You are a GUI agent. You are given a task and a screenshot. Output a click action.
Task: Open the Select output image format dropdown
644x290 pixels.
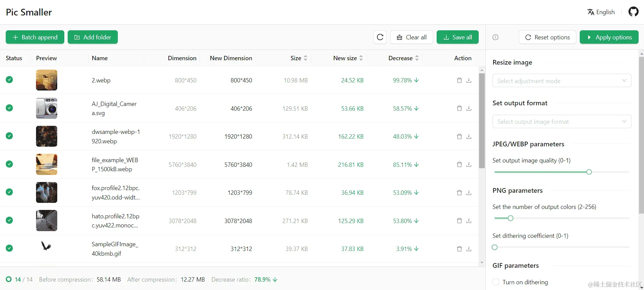[562, 121]
